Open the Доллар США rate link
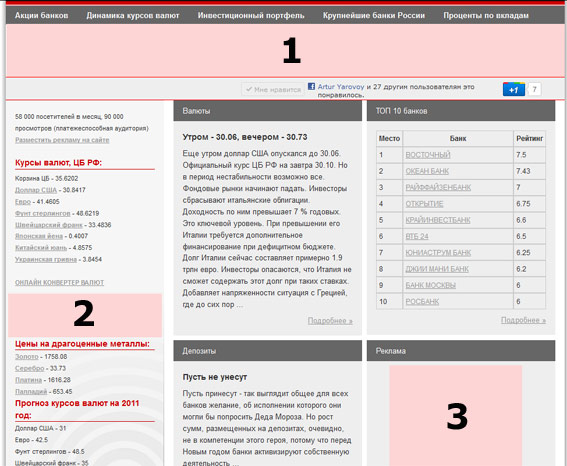 point(36,190)
